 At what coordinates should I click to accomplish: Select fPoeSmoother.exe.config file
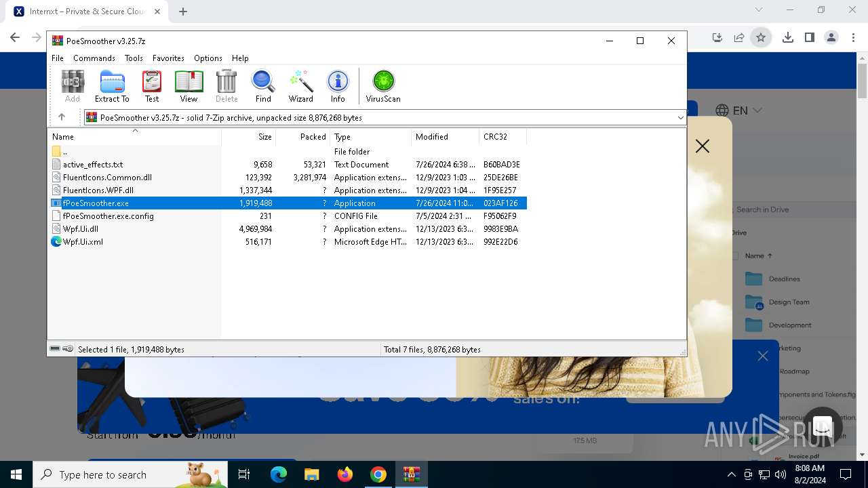(287, 216)
